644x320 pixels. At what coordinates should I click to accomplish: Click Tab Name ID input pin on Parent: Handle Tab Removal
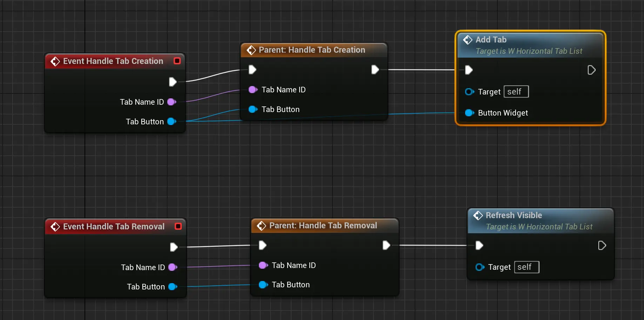click(263, 265)
